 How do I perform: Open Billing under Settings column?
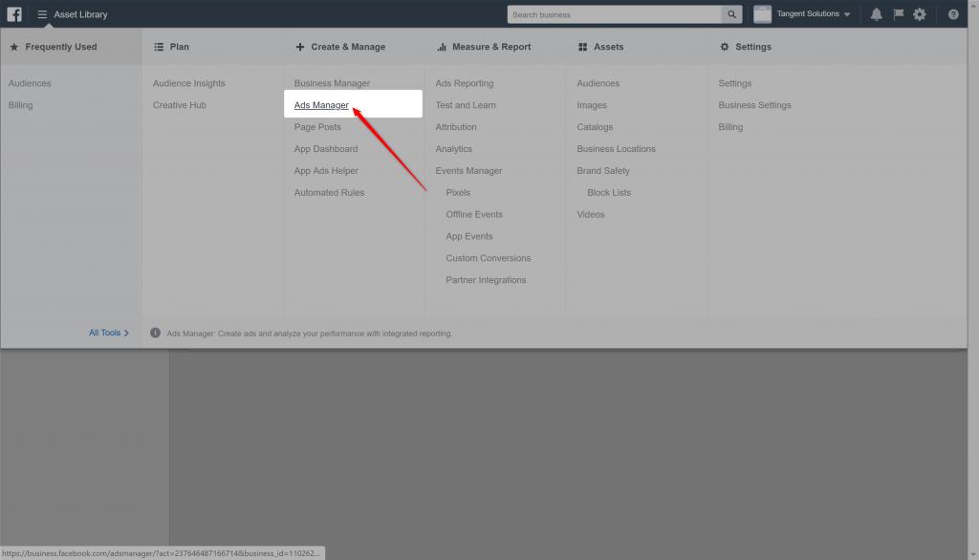point(729,127)
